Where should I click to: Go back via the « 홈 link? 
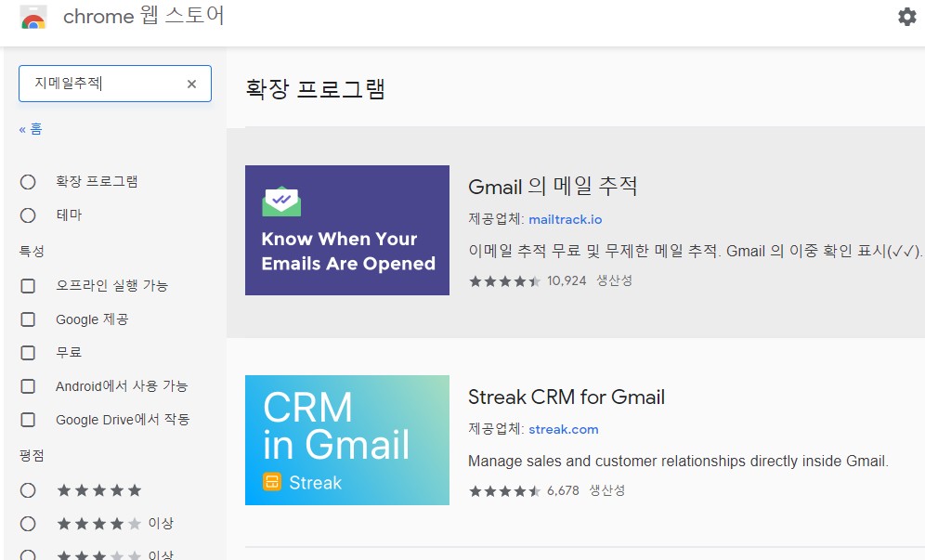pyautogui.click(x=31, y=129)
